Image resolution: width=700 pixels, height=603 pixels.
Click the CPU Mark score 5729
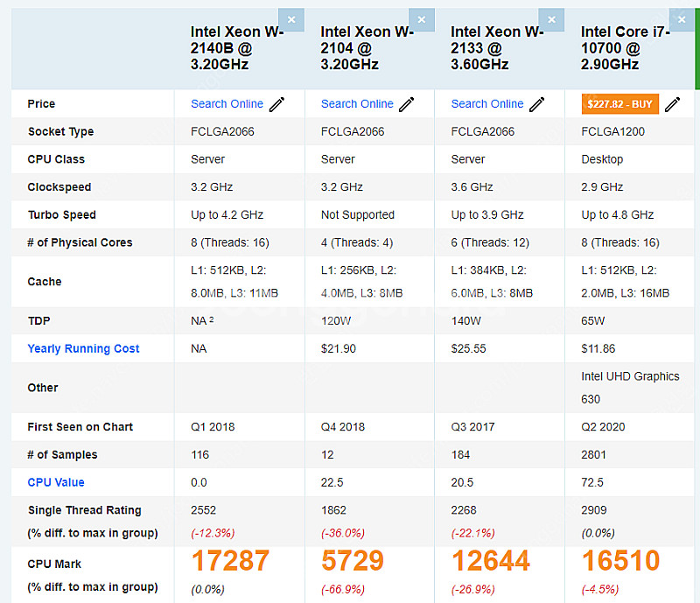pos(353,561)
